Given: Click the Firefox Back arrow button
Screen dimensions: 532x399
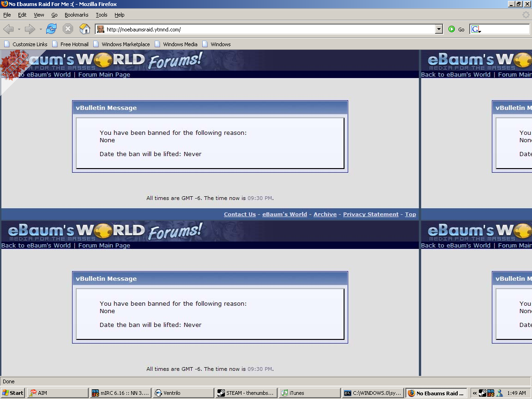Looking at the screenshot, I should pyautogui.click(x=9, y=30).
